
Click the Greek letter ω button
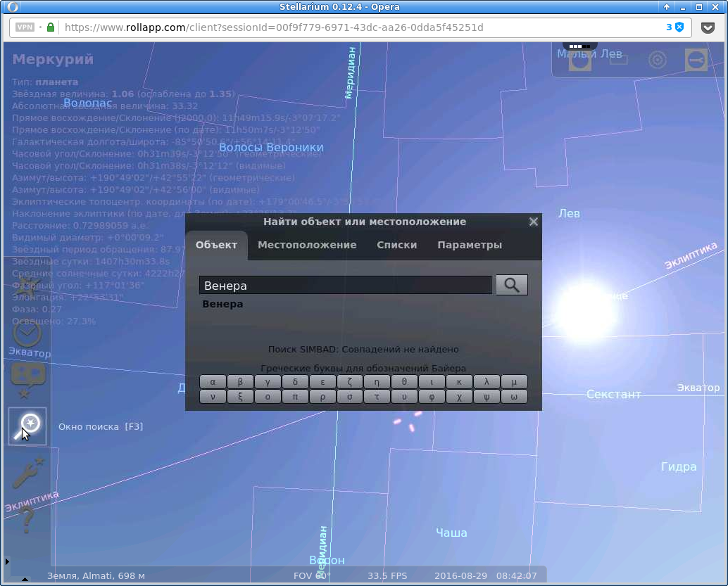(x=514, y=397)
